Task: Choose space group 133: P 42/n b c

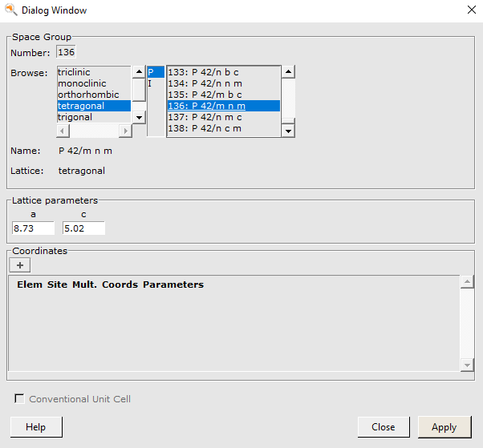Action: coord(221,72)
